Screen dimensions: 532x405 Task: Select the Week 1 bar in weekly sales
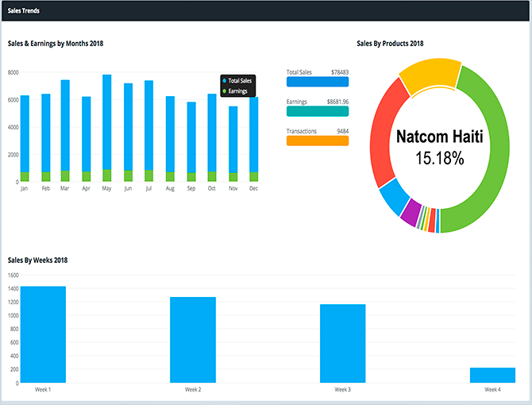(x=43, y=334)
